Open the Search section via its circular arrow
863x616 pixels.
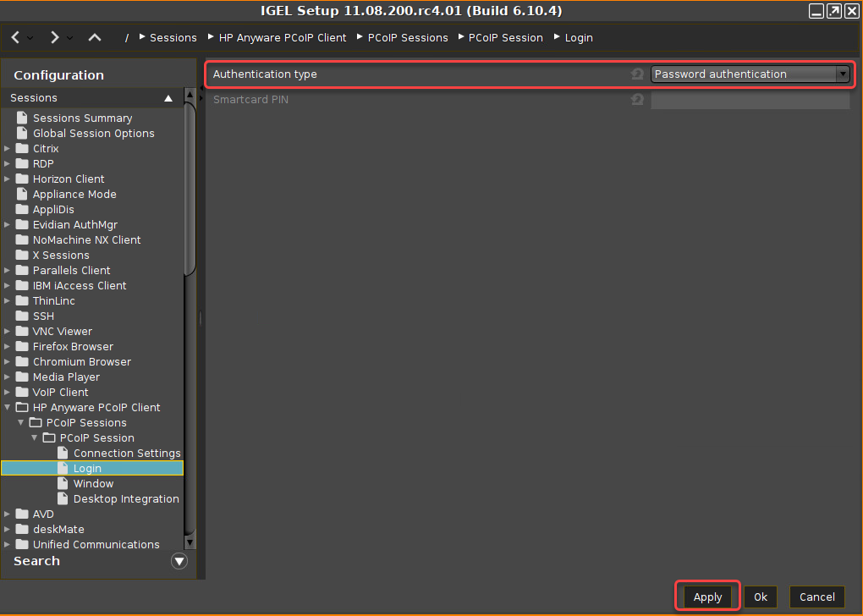pyautogui.click(x=179, y=560)
